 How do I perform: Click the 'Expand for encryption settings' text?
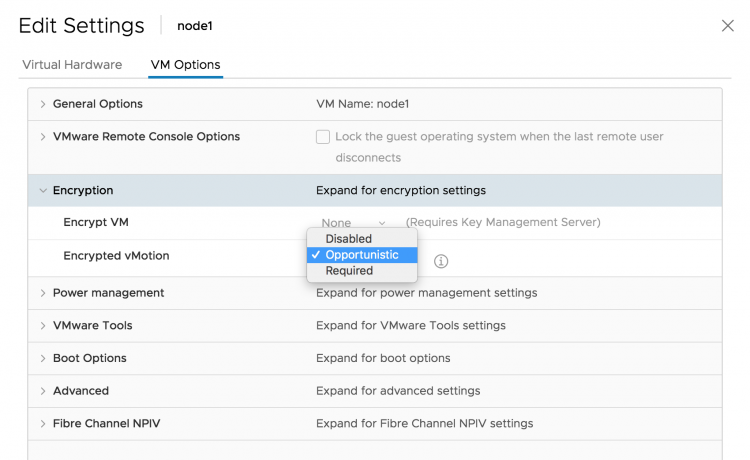pos(400,191)
